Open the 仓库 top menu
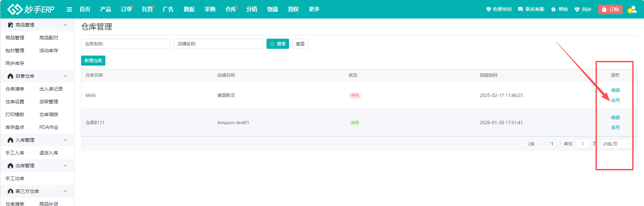This screenshot has width=644, height=206. click(x=231, y=9)
